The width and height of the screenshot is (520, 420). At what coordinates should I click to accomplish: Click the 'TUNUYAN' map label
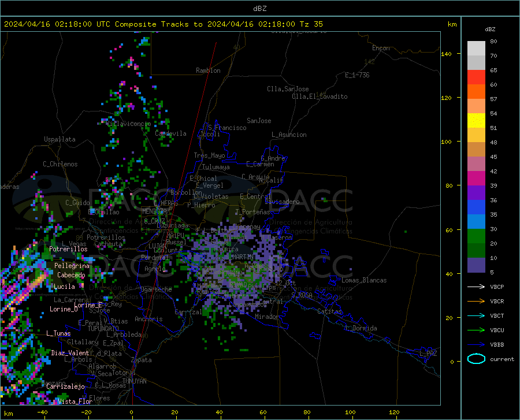pos(134,381)
